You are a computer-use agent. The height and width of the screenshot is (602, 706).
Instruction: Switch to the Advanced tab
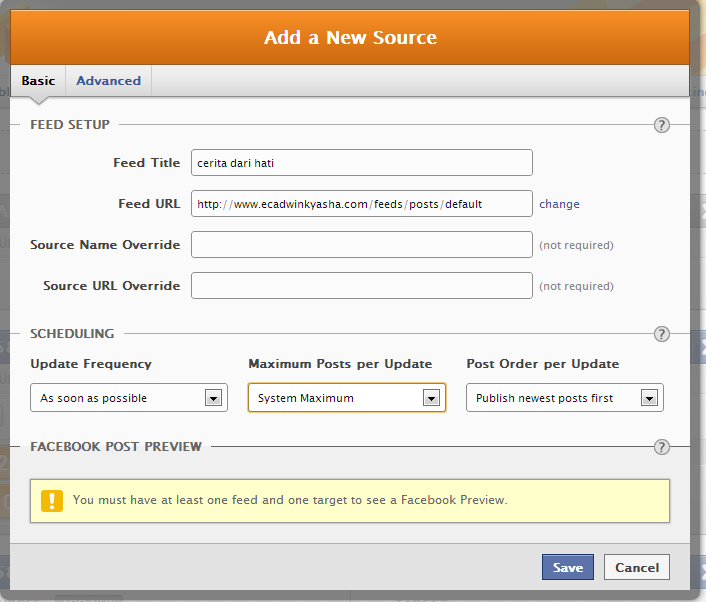(x=108, y=81)
